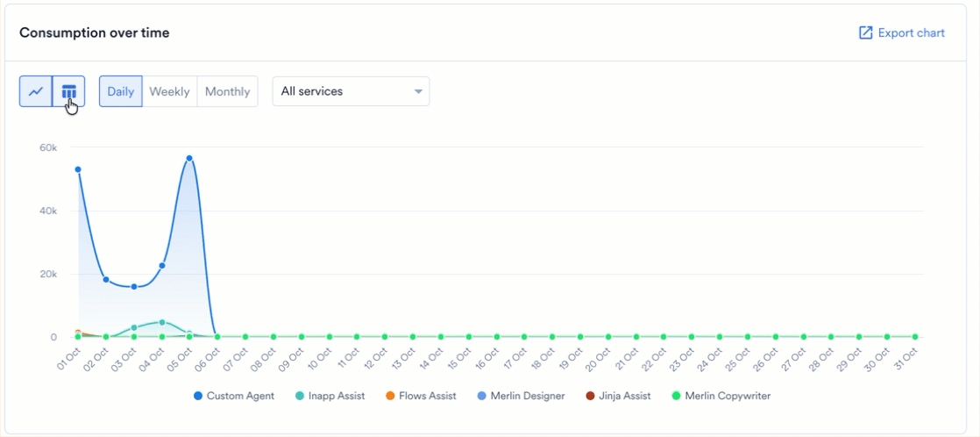Toggle Merlin Designer legend series
The image size is (980, 437).
[521, 396]
